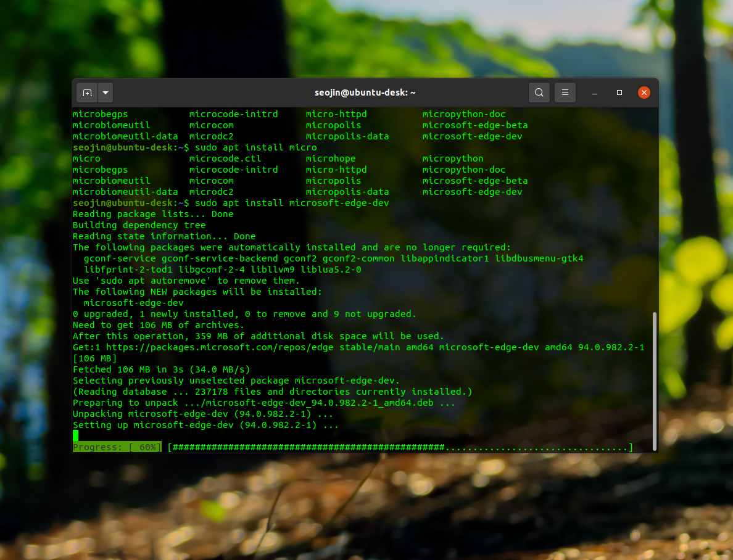
Task: Expand the new tab dropdown arrow
Action: (106, 93)
